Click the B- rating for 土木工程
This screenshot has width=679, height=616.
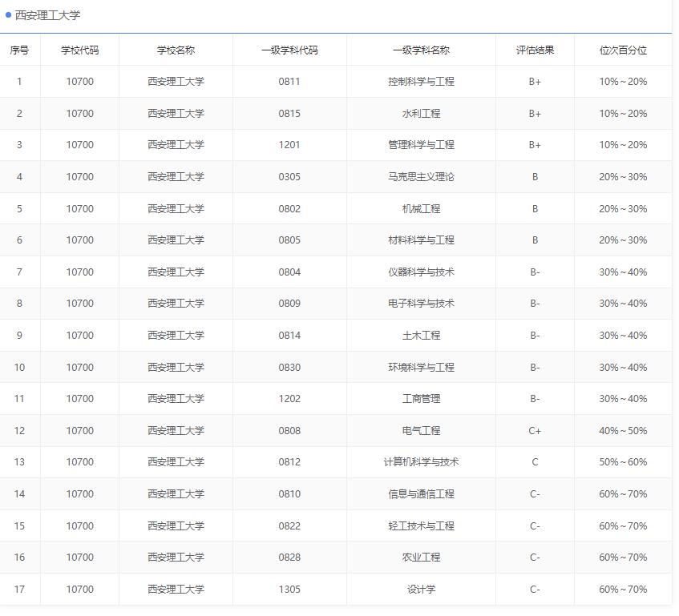tap(534, 335)
